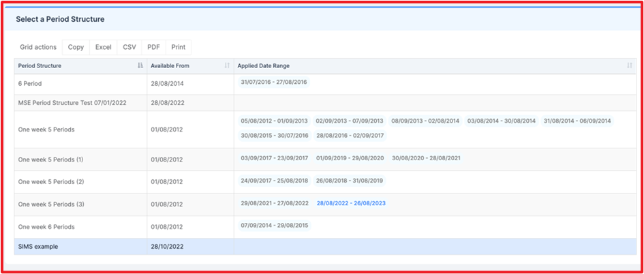The image size is (644, 274).
Task: Click date range 01/09/2019 - 29/08/2020
Action: click(x=350, y=158)
